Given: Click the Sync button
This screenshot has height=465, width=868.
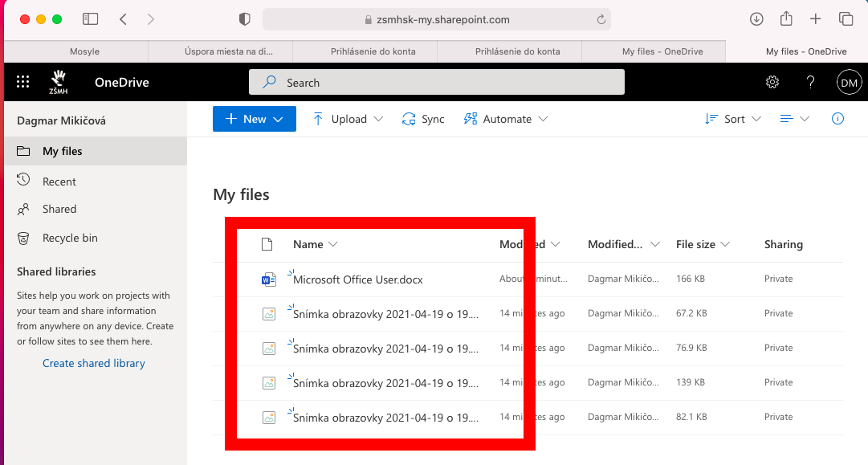Looking at the screenshot, I should coord(423,119).
